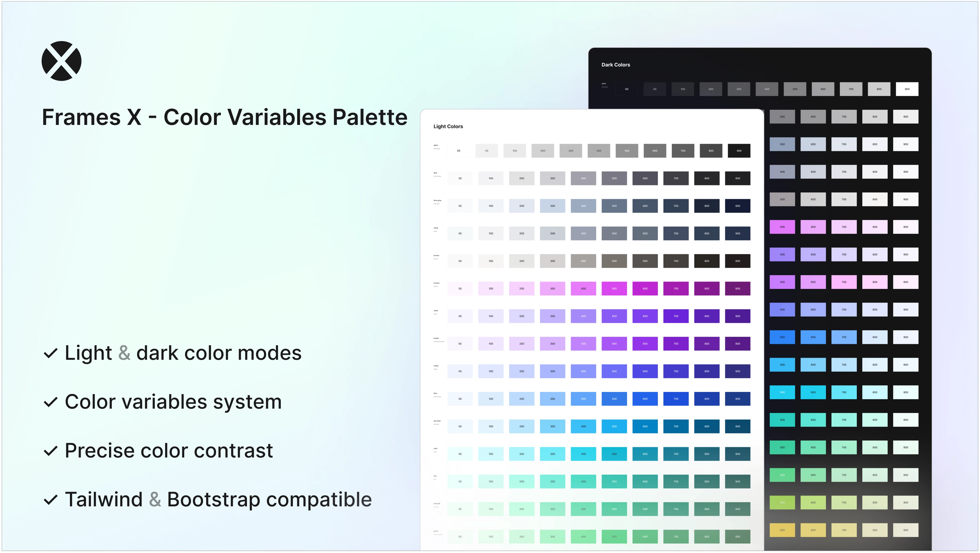Click the 'Color variables system' text

point(173,402)
